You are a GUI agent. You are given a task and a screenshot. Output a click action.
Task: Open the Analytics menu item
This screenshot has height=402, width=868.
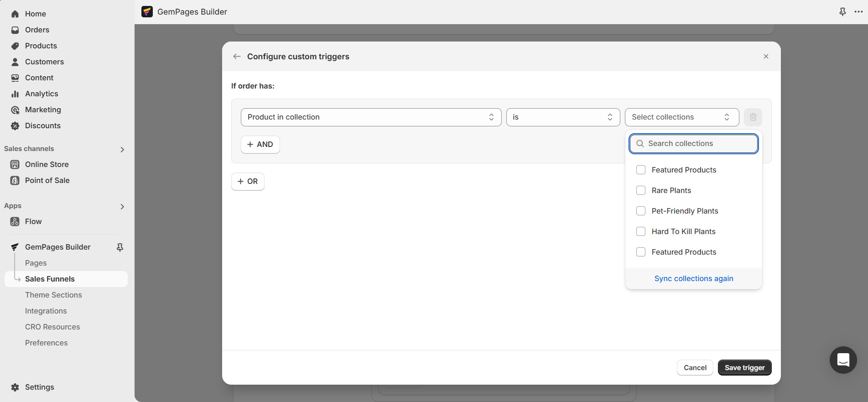42,94
